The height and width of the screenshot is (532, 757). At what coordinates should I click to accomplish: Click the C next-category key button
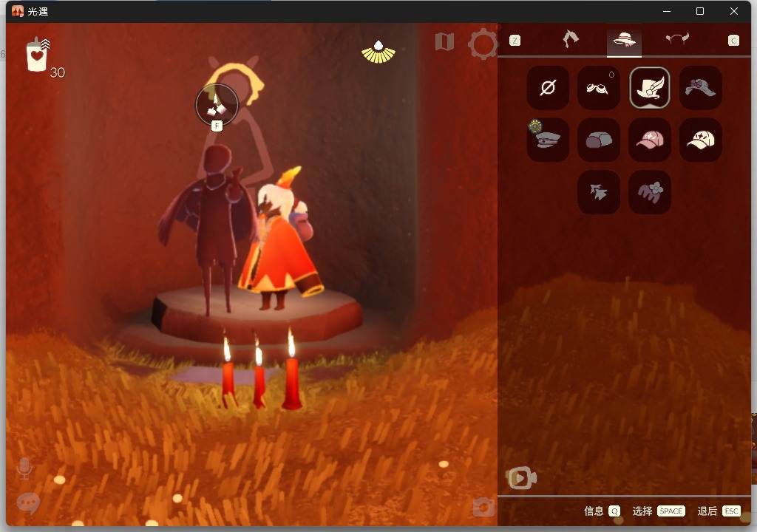click(733, 41)
